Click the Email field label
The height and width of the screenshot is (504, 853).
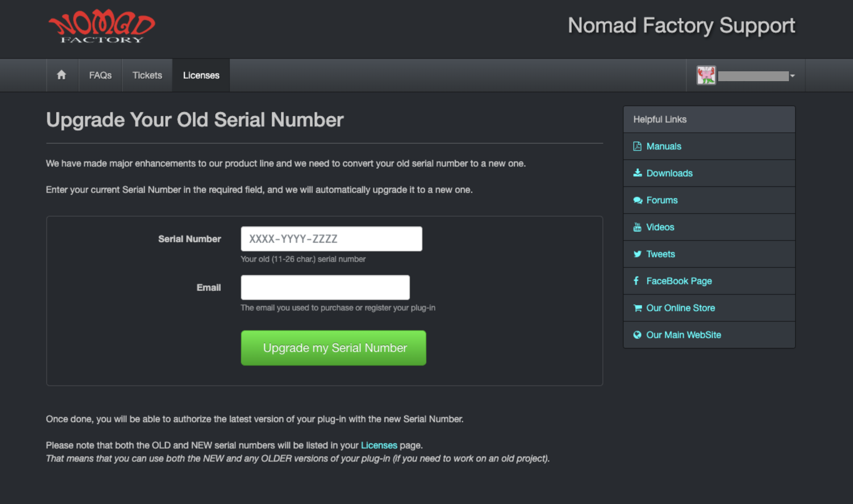pos(209,288)
